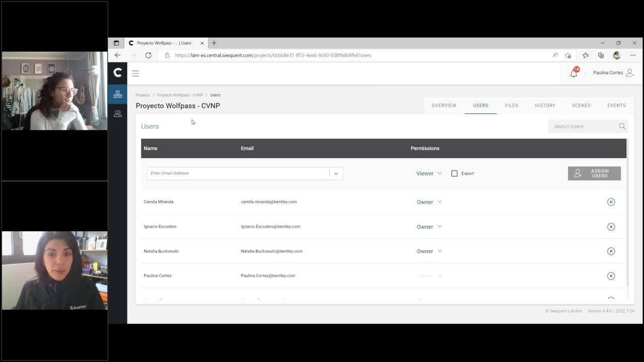
Task: Open the Users section in the sidebar
Action: pos(118,114)
